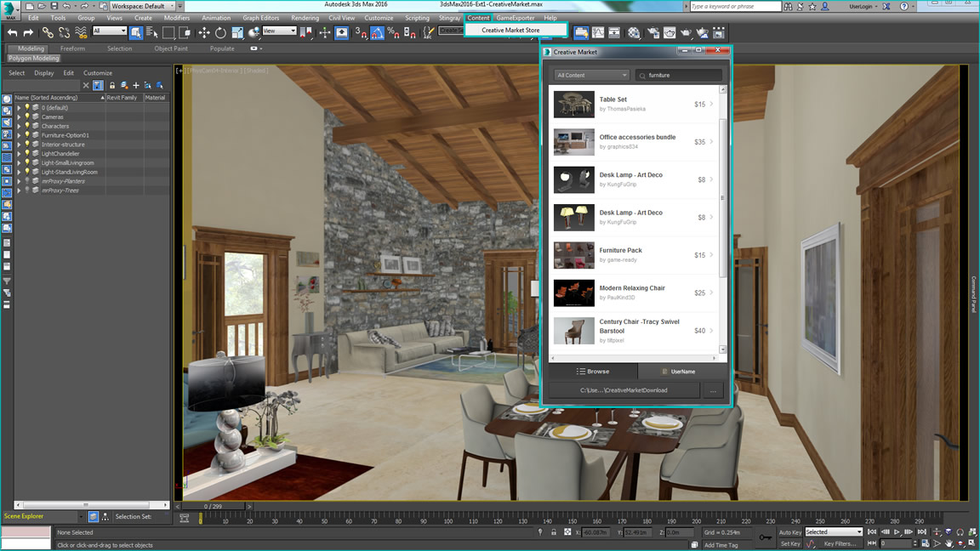Toggle lightbulb visibility for LightChandelier layer
980x551 pixels.
(x=27, y=153)
